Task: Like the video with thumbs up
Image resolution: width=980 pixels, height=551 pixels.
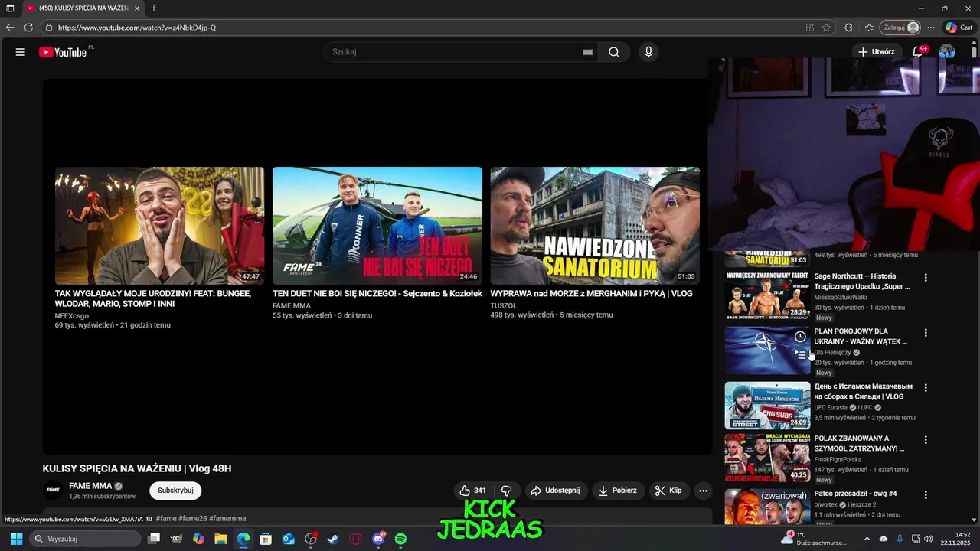Action: (472, 491)
